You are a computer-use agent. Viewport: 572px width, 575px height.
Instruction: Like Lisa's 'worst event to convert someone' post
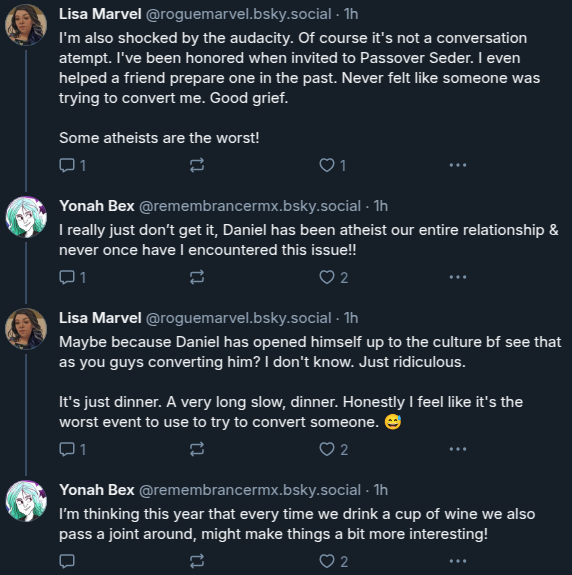click(333, 449)
